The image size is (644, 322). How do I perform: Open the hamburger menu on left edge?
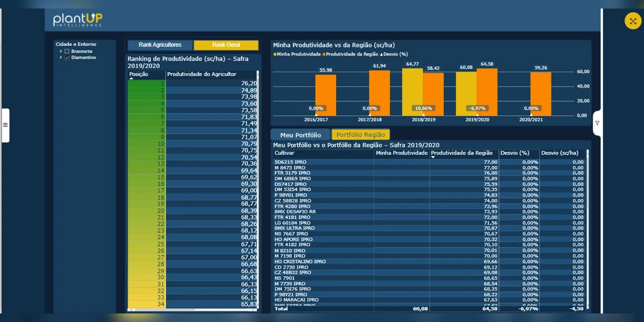click(5, 125)
